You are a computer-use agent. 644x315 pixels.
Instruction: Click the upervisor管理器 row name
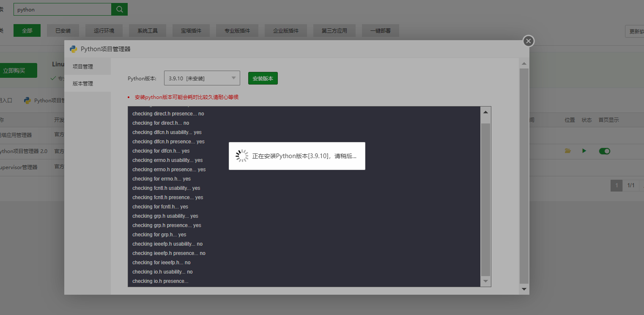(x=19, y=167)
